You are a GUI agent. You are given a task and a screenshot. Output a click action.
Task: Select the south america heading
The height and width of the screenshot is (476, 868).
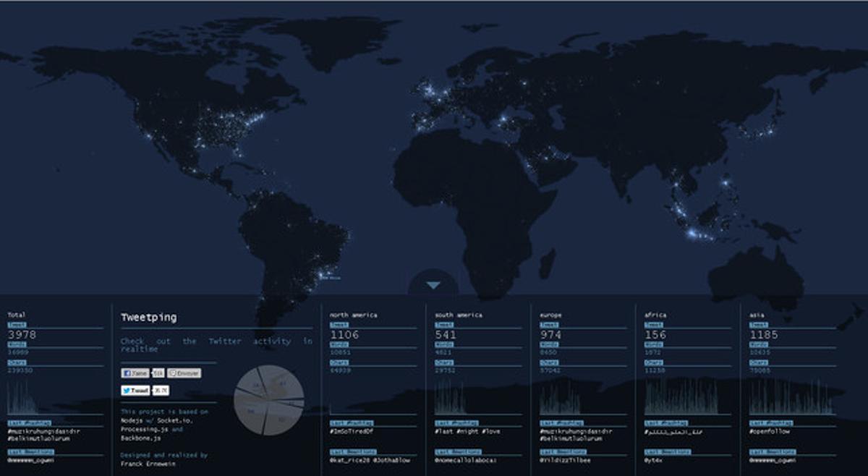coord(459,315)
